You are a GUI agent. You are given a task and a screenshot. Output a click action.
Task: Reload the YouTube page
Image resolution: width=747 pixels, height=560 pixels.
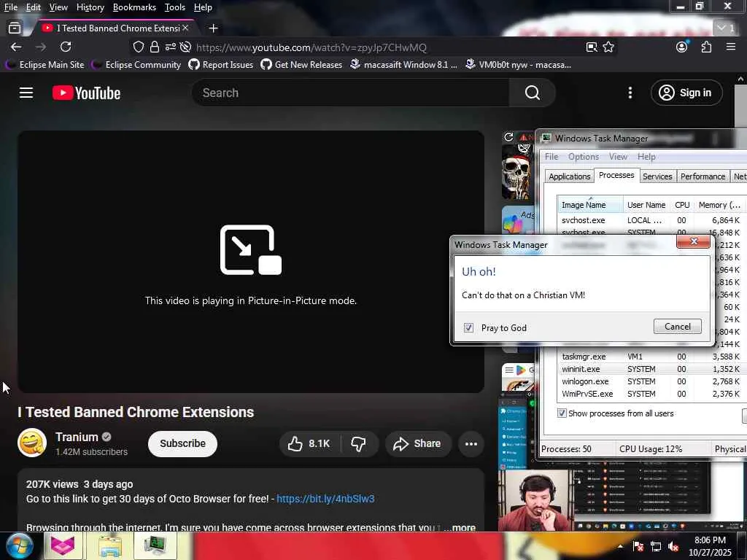point(66,47)
